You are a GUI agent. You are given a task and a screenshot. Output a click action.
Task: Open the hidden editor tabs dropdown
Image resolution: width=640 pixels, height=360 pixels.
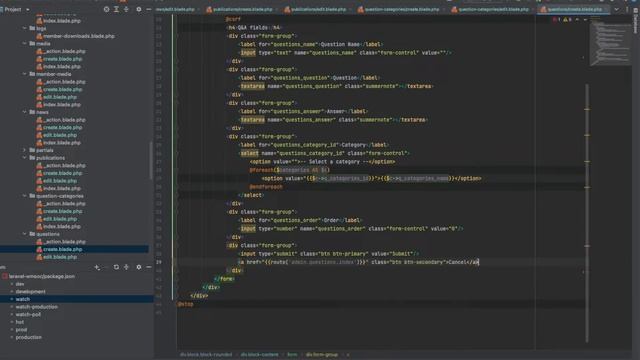(x=616, y=9)
